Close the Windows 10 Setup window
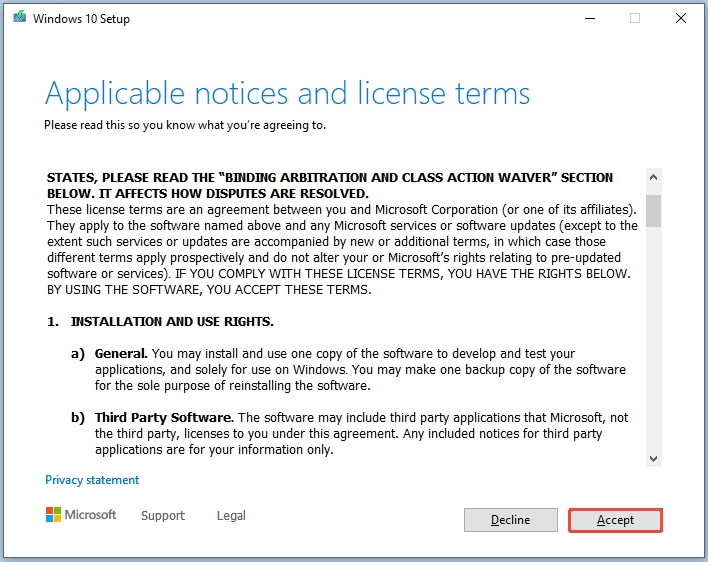 click(x=680, y=19)
